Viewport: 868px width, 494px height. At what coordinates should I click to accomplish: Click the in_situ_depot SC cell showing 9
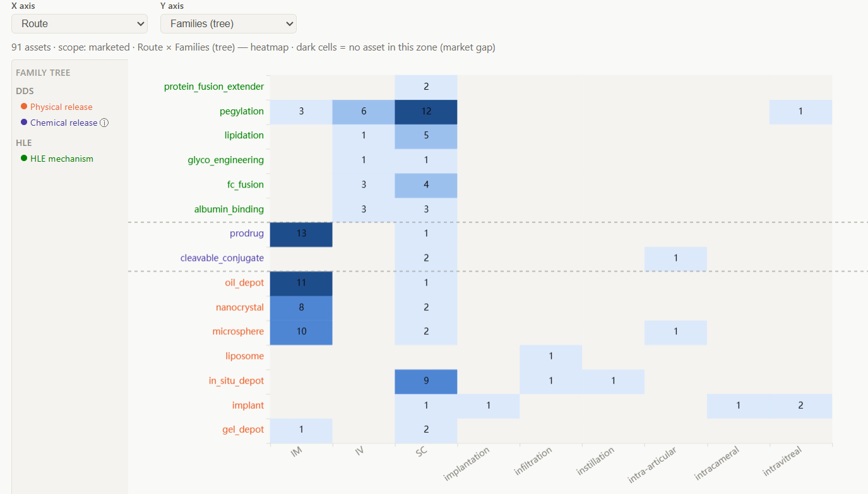(x=426, y=382)
